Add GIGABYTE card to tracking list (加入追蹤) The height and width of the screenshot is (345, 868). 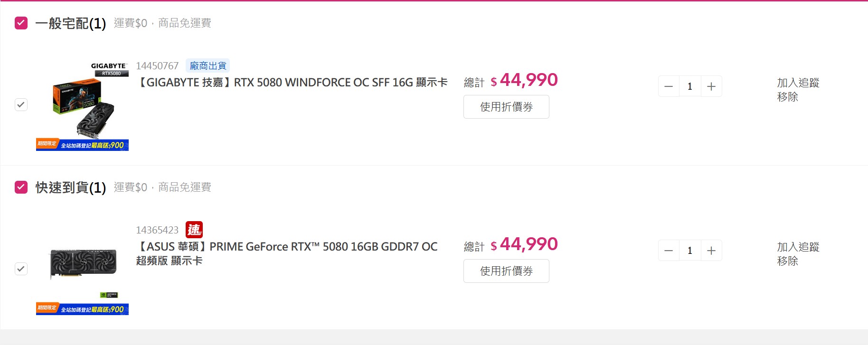(x=798, y=83)
